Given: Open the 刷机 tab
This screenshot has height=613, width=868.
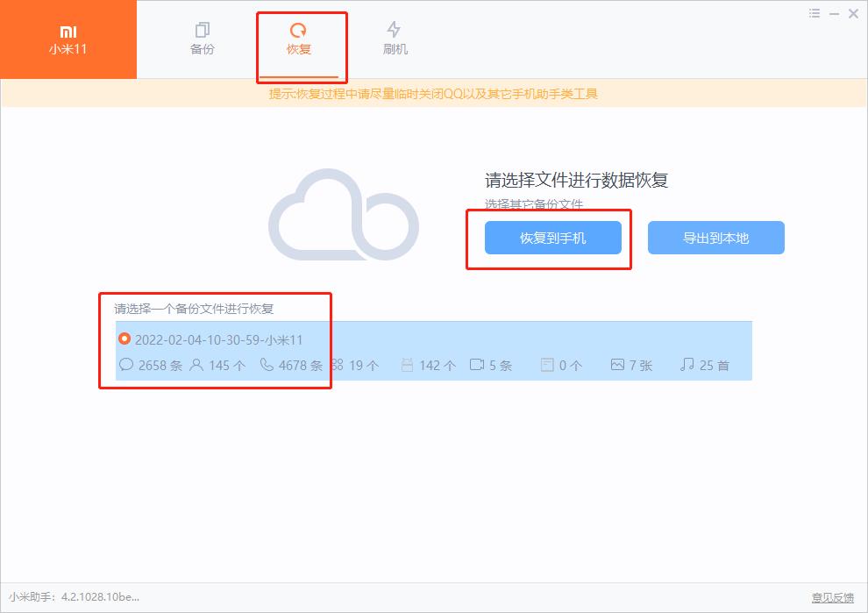Looking at the screenshot, I should (x=395, y=39).
